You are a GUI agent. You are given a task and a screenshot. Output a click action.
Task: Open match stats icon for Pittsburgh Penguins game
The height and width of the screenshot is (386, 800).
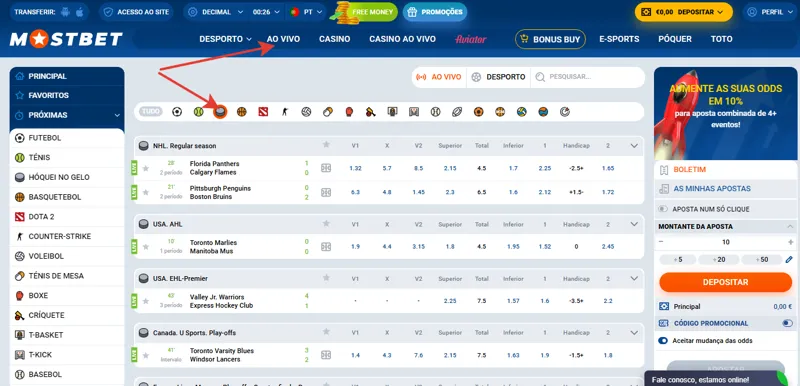(326, 192)
